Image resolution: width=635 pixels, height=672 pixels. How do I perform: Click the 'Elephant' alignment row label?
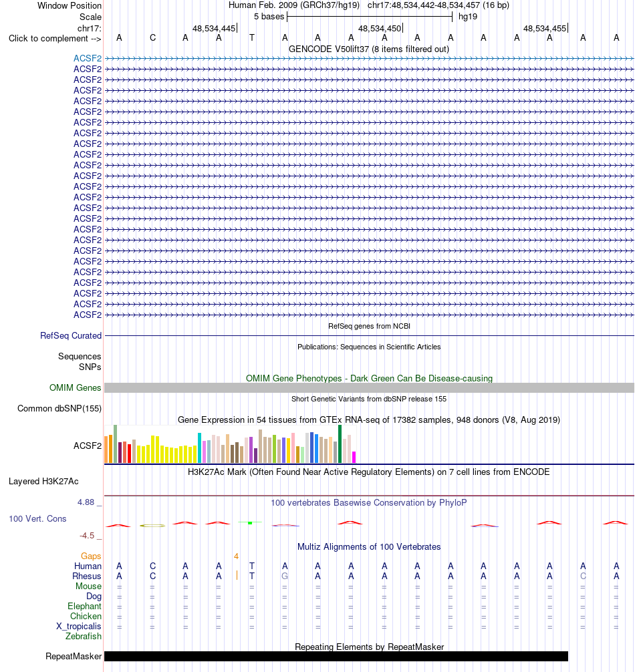(84, 606)
